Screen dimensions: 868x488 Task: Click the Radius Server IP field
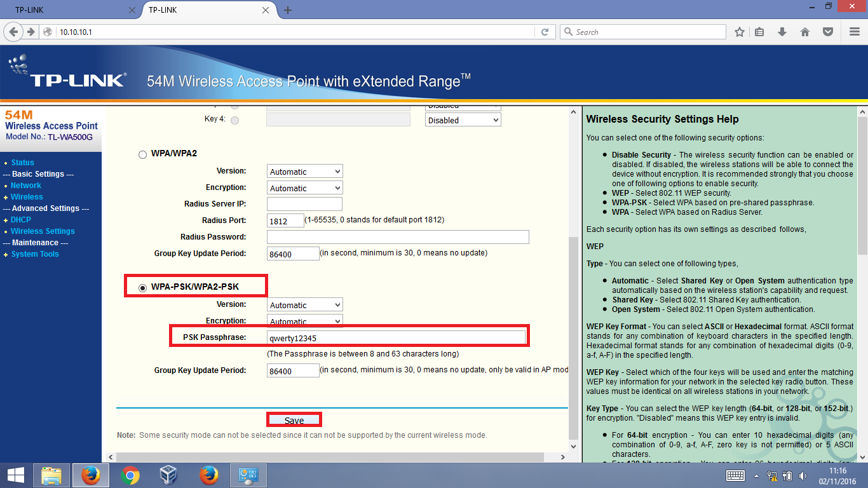[x=304, y=204]
